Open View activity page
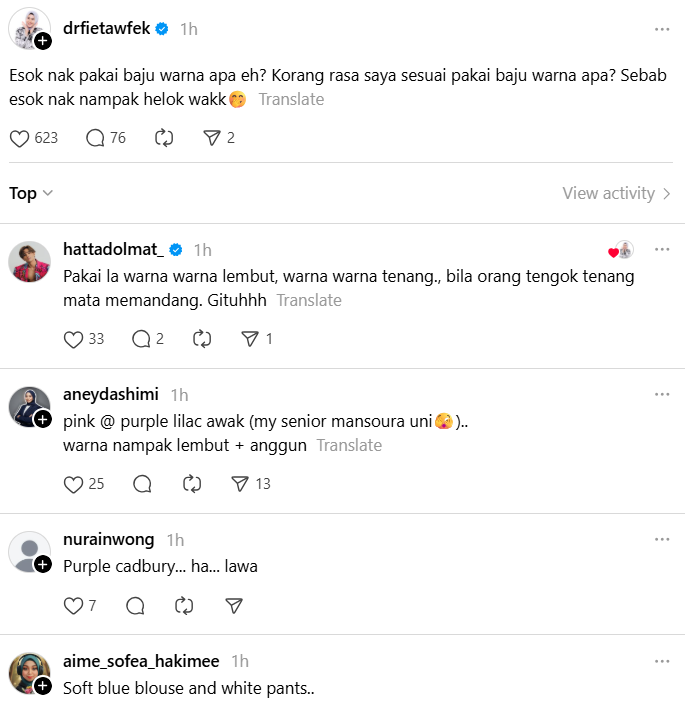Screen dimensions: 685x702 coord(616,193)
